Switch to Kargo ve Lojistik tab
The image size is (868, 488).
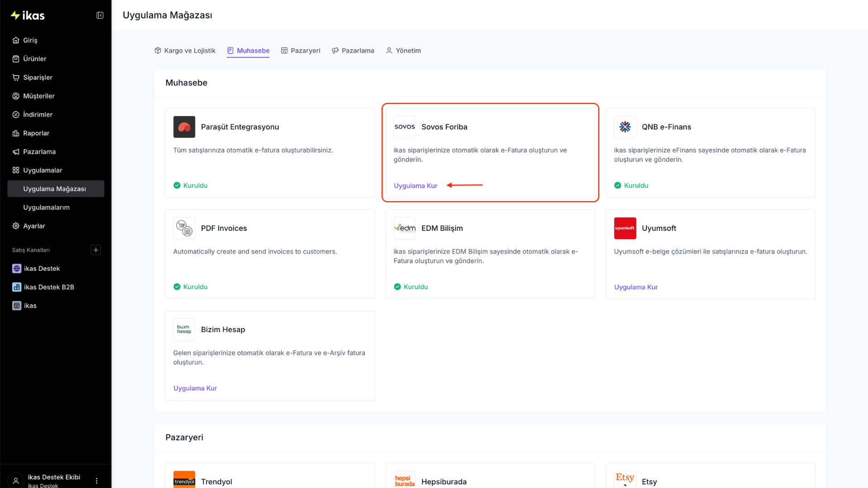(x=185, y=51)
